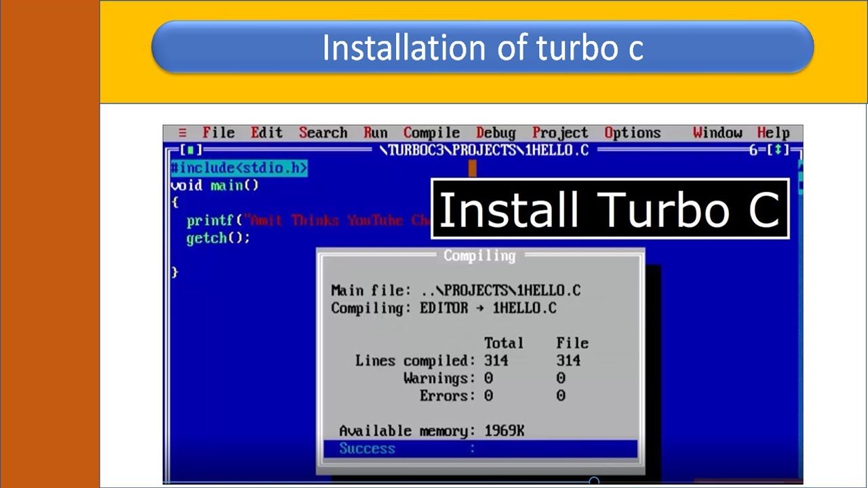Click the Lines compiled total value 314
Screen dimensions: 868x488
496,361
